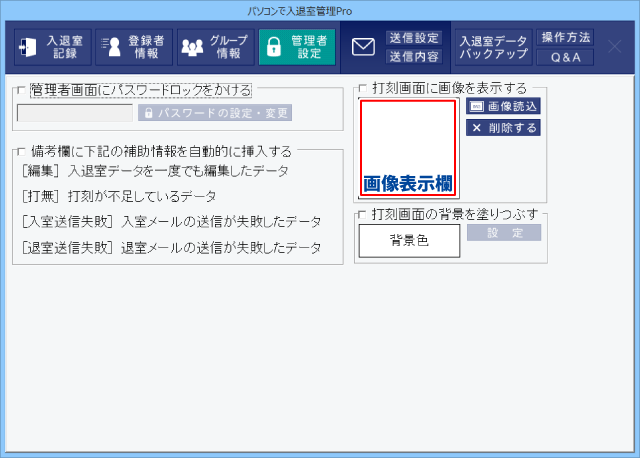The image size is (640, 458).
Task: Open the グループ情報 tab
Action: pyautogui.click(x=216, y=47)
